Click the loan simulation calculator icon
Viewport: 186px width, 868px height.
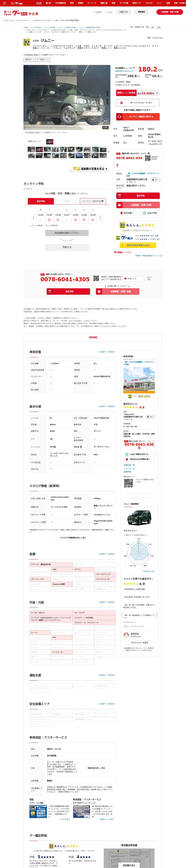[x=122, y=103]
